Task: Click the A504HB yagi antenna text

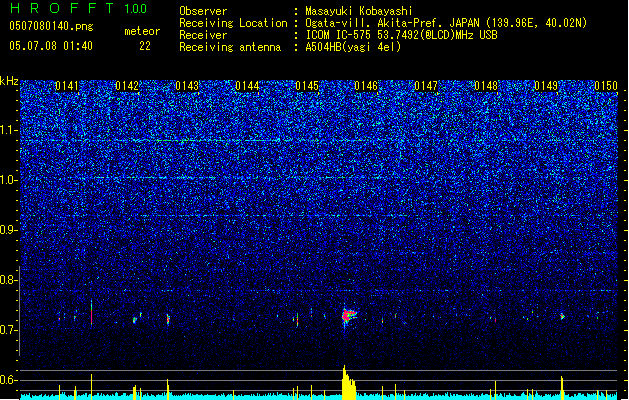Action: 353,47
